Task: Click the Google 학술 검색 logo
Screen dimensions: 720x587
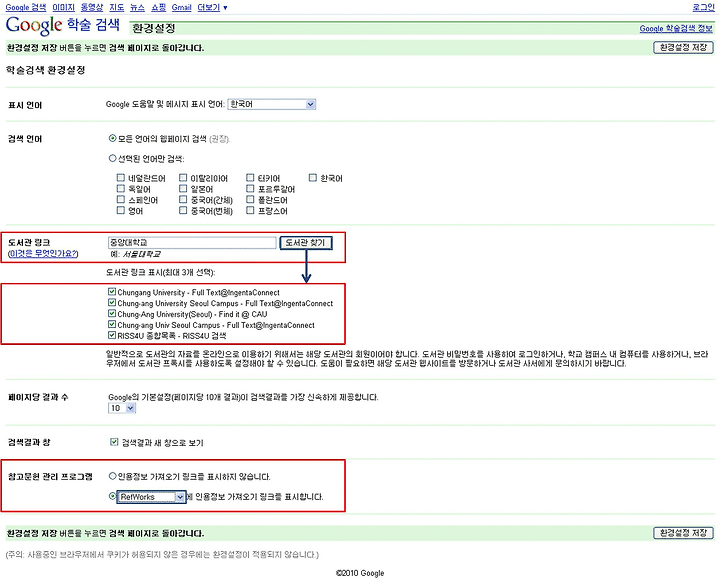Action: coord(63,25)
